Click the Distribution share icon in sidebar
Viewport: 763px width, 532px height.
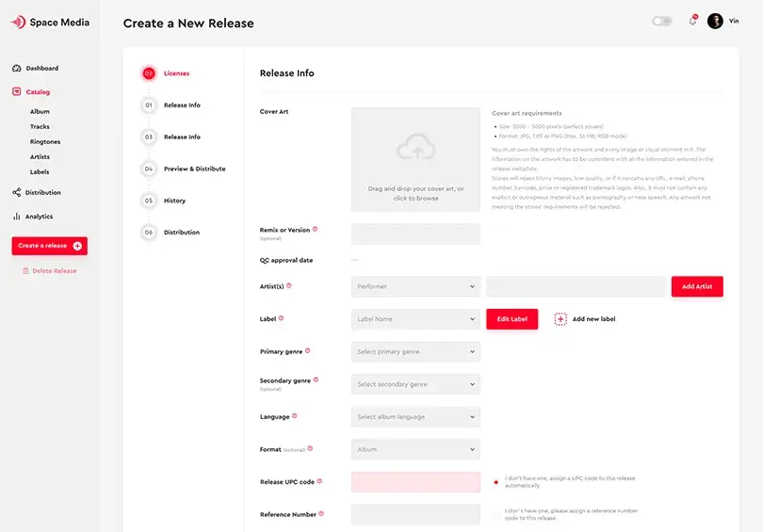click(17, 192)
